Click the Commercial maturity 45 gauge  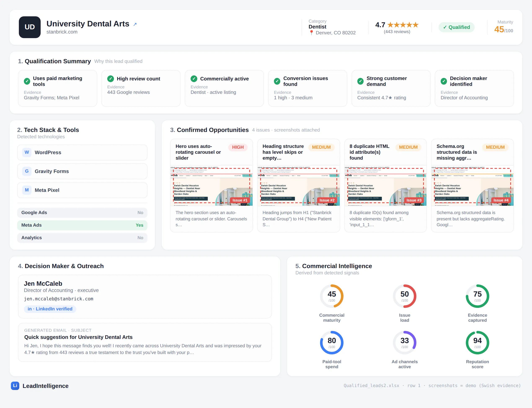click(x=332, y=296)
